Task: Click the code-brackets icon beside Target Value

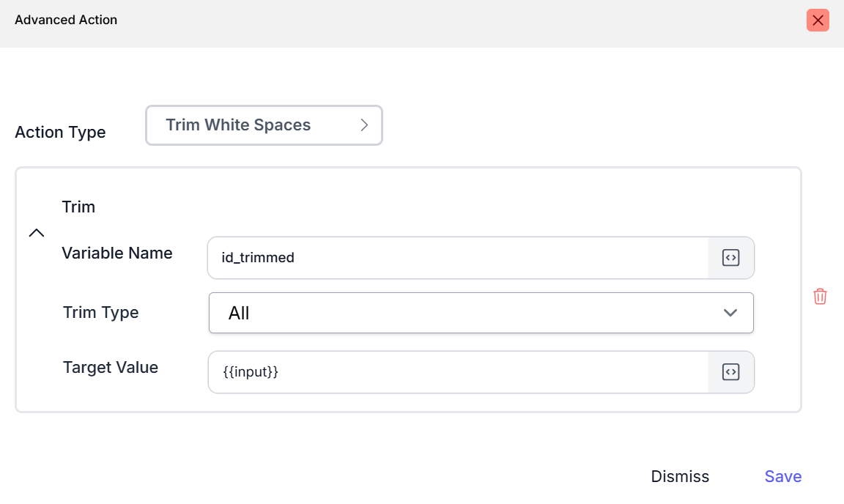Action: point(730,372)
